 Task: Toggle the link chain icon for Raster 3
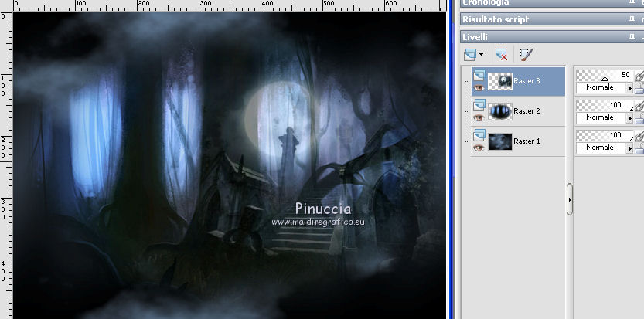pyautogui.click(x=639, y=76)
